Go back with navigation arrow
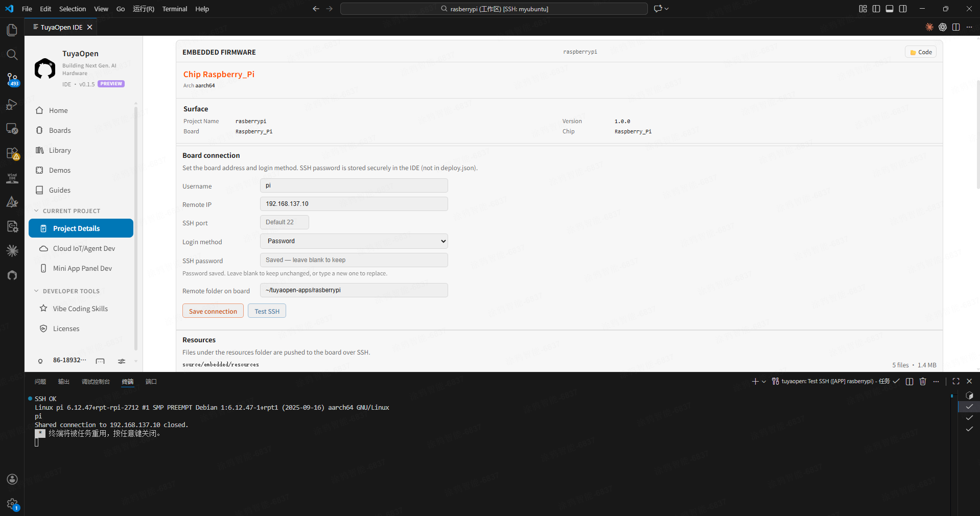 (x=316, y=9)
